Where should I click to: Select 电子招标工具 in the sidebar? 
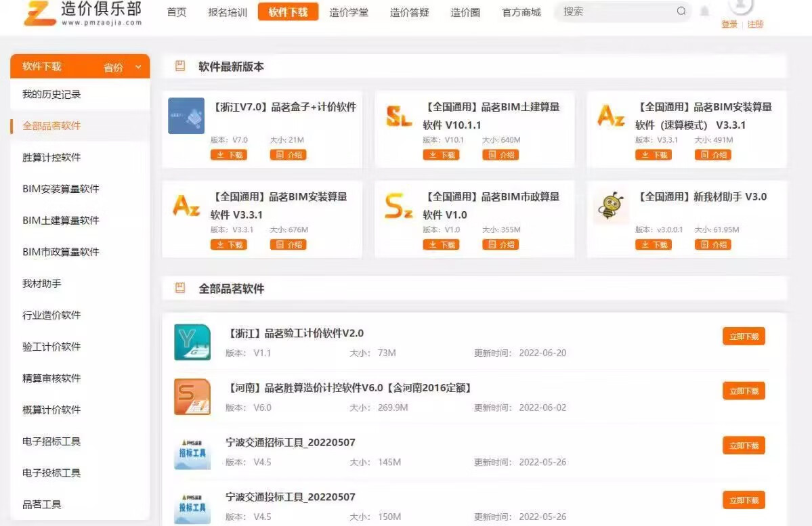pyautogui.click(x=51, y=441)
